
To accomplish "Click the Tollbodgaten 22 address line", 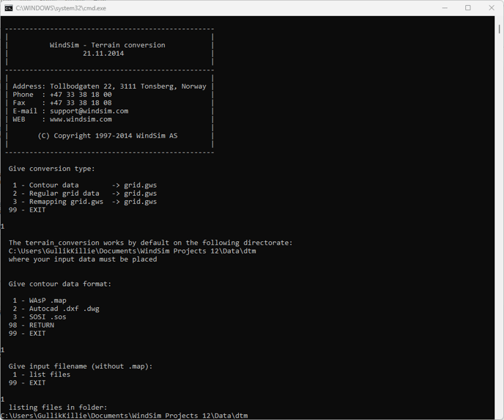I will click(x=109, y=86).
